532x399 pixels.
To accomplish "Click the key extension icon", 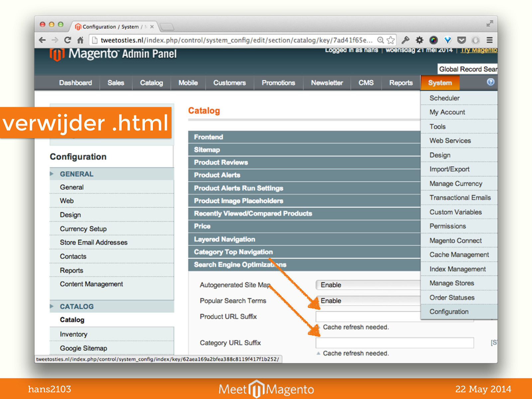I will tap(405, 40).
